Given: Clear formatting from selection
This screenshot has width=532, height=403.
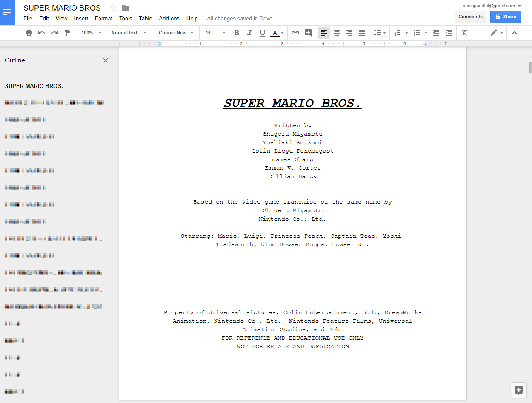Looking at the screenshot, I should pyautogui.click(x=464, y=33).
